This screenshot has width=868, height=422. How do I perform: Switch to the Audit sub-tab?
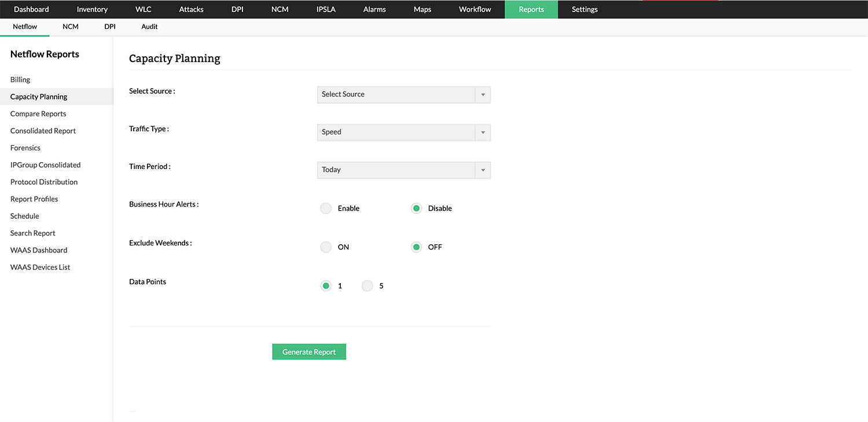[x=149, y=27]
